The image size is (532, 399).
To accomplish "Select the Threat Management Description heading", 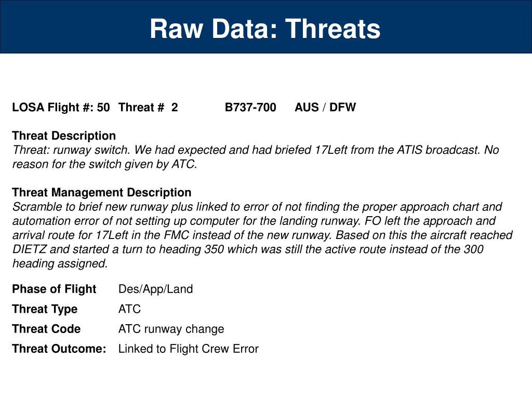I will click(x=102, y=192).
